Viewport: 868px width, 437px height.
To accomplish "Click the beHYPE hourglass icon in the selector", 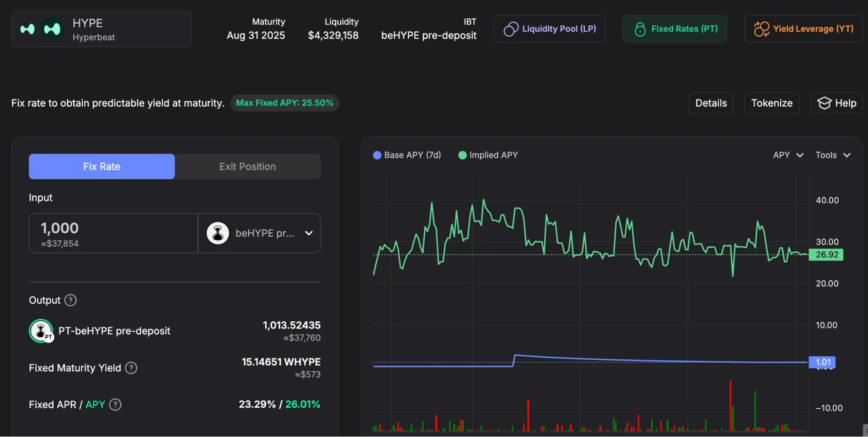I will (x=218, y=233).
